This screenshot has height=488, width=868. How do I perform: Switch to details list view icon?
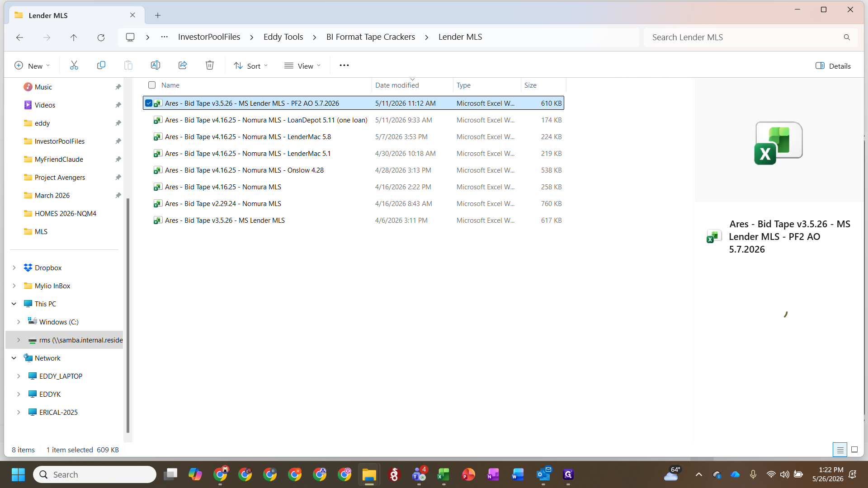(x=840, y=450)
